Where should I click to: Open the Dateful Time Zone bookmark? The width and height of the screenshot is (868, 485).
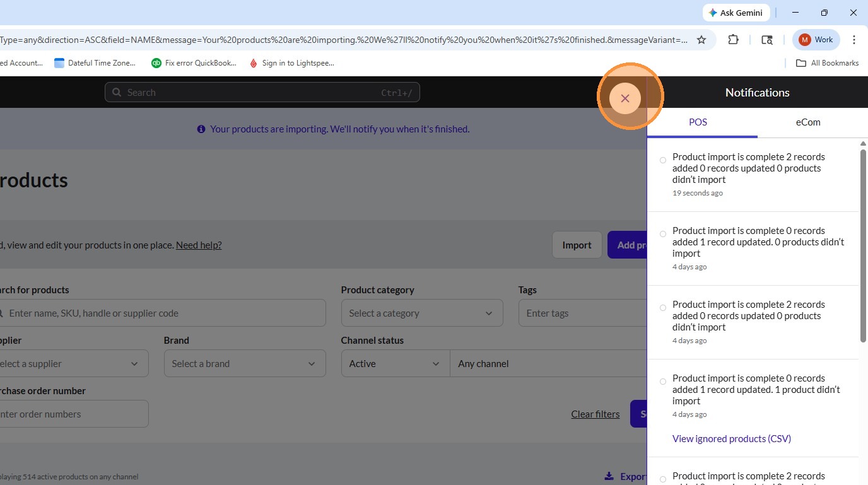point(95,63)
